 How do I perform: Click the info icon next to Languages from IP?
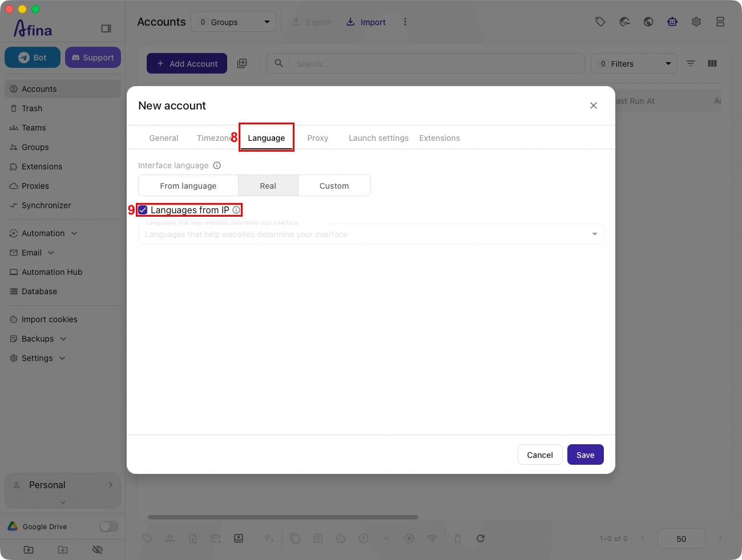coord(236,210)
